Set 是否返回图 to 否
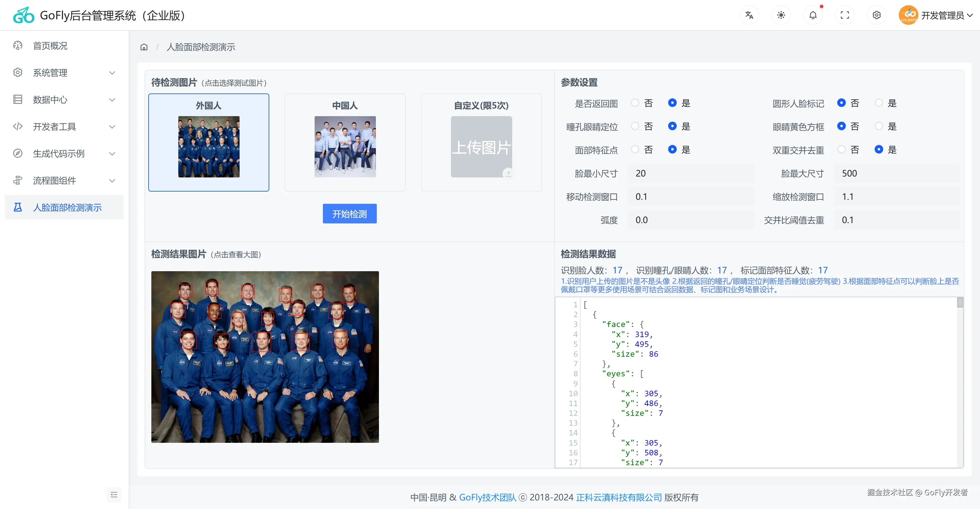The height and width of the screenshot is (509, 980). [x=635, y=103]
